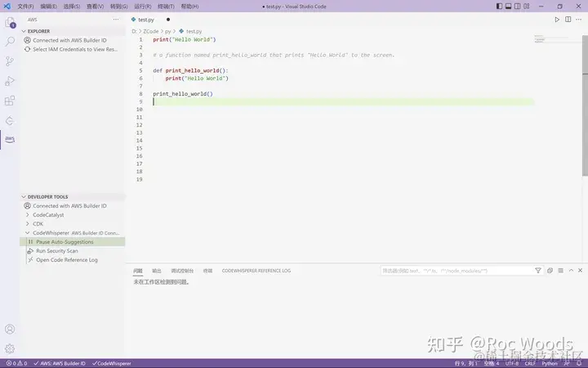The width and height of the screenshot is (588, 368).
Task: Click Run Security Scan icon row
Action: click(73, 251)
